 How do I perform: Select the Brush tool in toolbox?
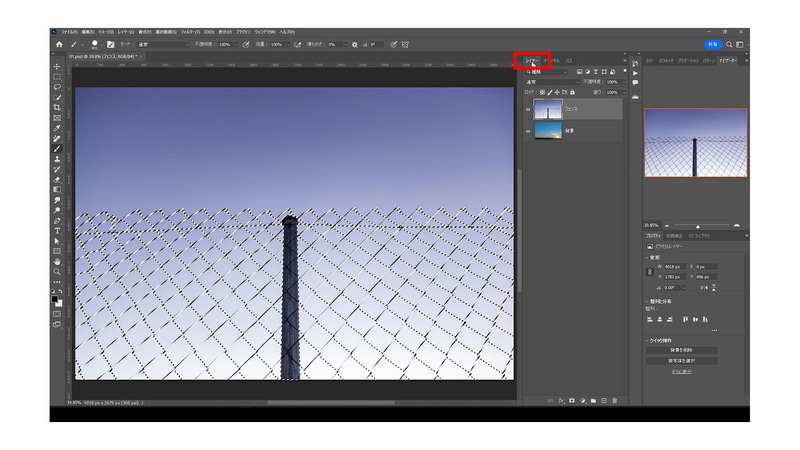tap(57, 149)
